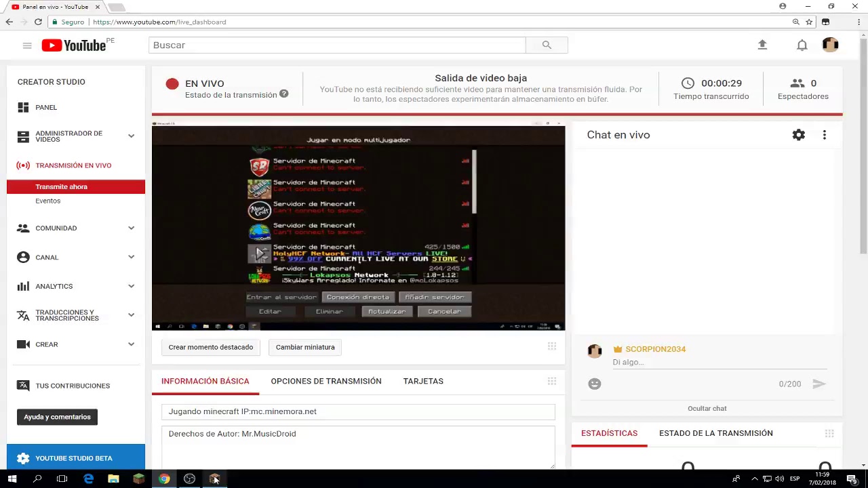Open chat settings gear

[799, 135]
